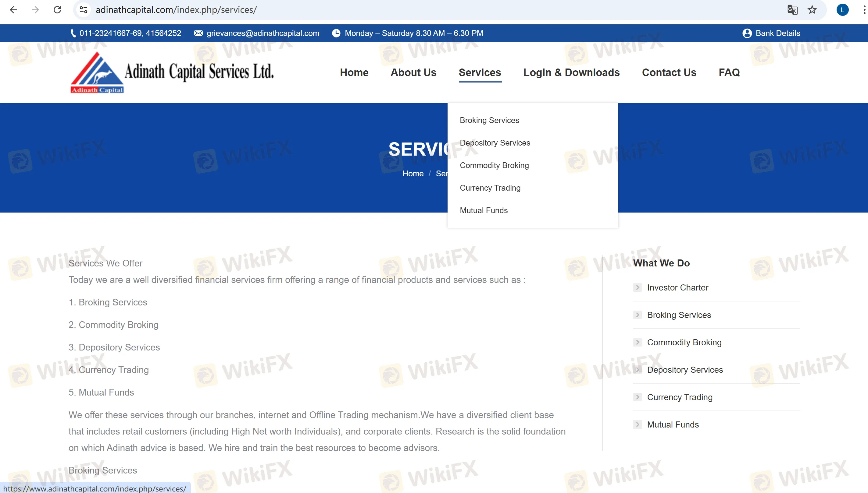Image resolution: width=868 pixels, height=493 pixels.
Task: Click the Home breadcrumb link
Action: pyautogui.click(x=413, y=173)
